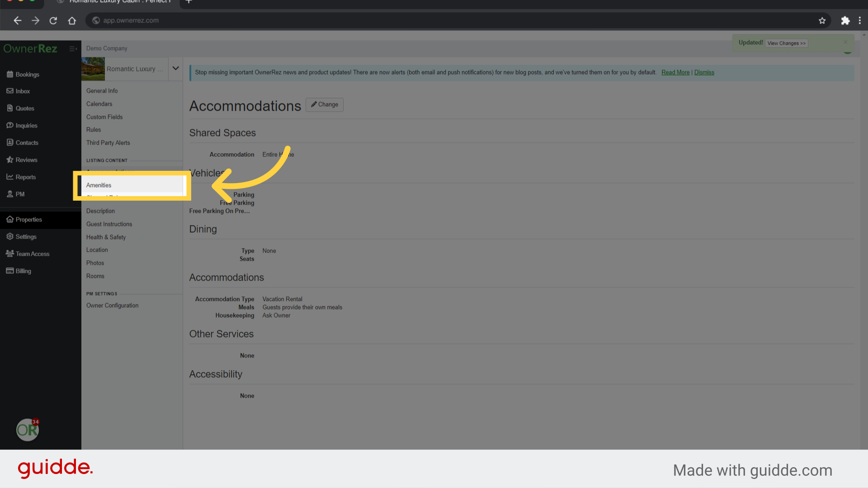Dismiss the OwnerRez news alert banner
Viewport: 868px width, 488px height.
click(703, 72)
